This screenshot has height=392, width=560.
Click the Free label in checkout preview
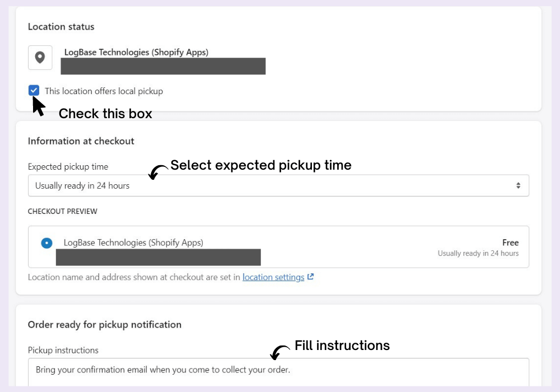(510, 242)
